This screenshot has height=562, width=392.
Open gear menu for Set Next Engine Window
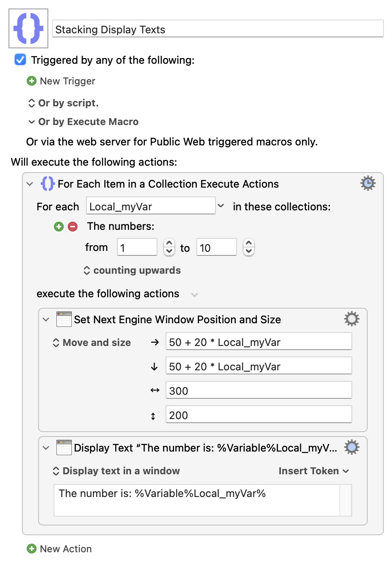tap(351, 319)
